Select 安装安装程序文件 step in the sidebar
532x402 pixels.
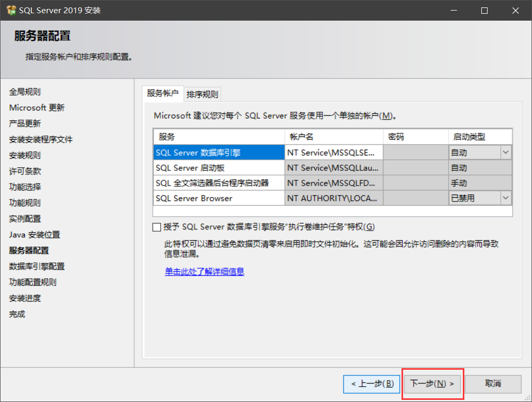(x=41, y=139)
